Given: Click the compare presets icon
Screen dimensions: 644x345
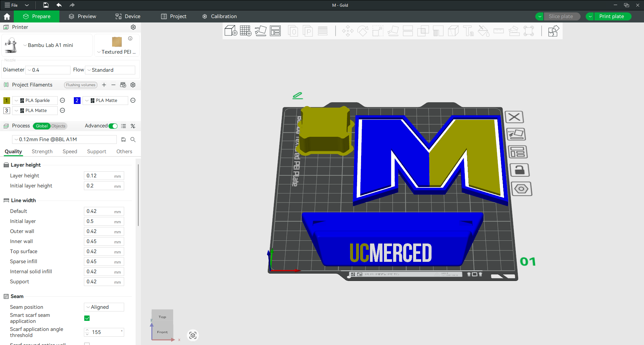Looking at the screenshot, I should [x=133, y=126].
